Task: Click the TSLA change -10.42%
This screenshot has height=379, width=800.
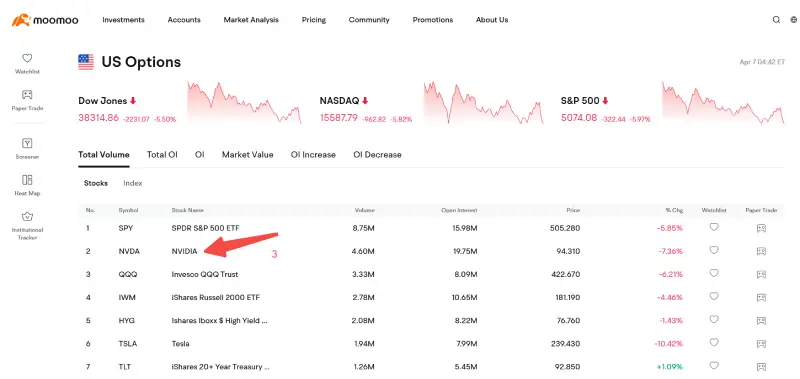Action: click(x=669, y=344)
